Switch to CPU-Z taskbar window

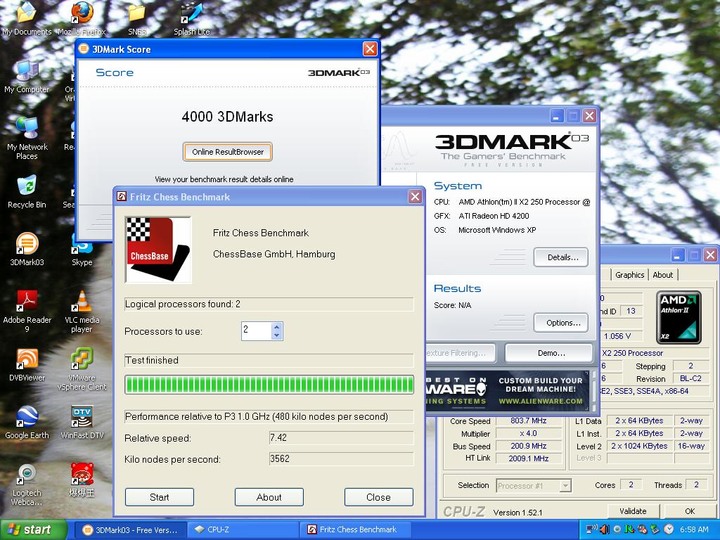243,530
